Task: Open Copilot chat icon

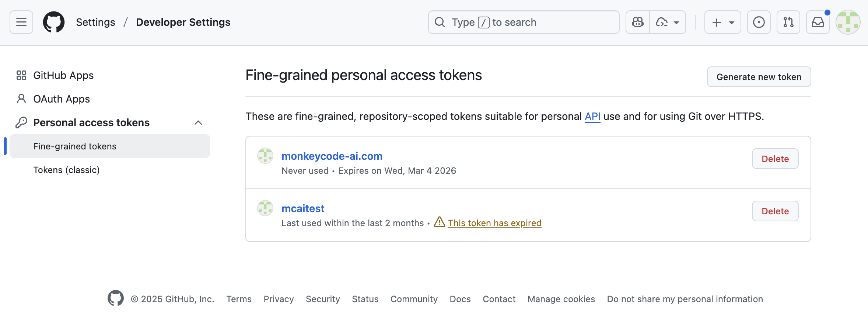Action: pos(638,22)
